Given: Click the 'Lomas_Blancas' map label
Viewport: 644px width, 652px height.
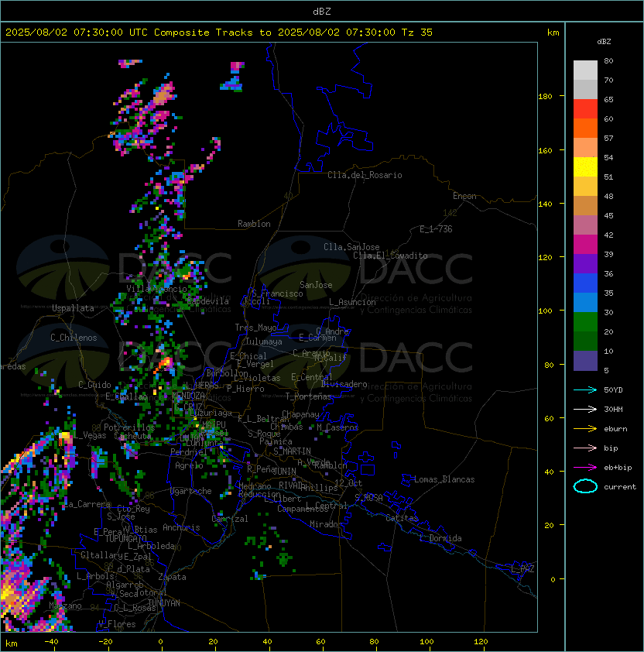Looking at the screenshot, I should [x=444, y=479].
